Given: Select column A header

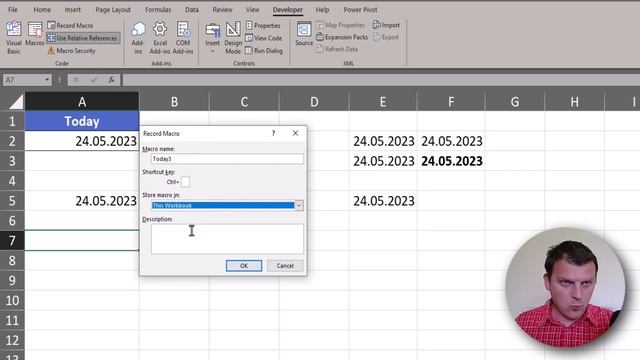Looking at the screenshot, I should [82, 102].
